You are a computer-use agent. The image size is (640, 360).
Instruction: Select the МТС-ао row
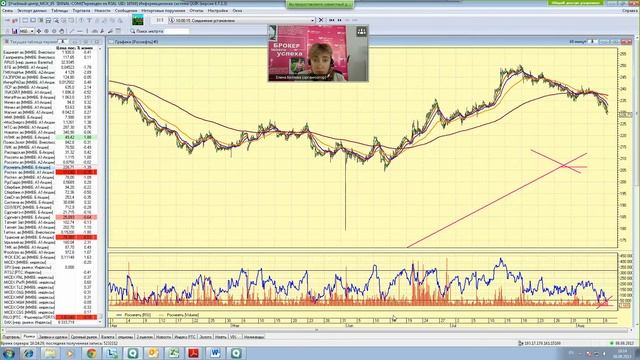pyautogui.click(x=49, y=127)
